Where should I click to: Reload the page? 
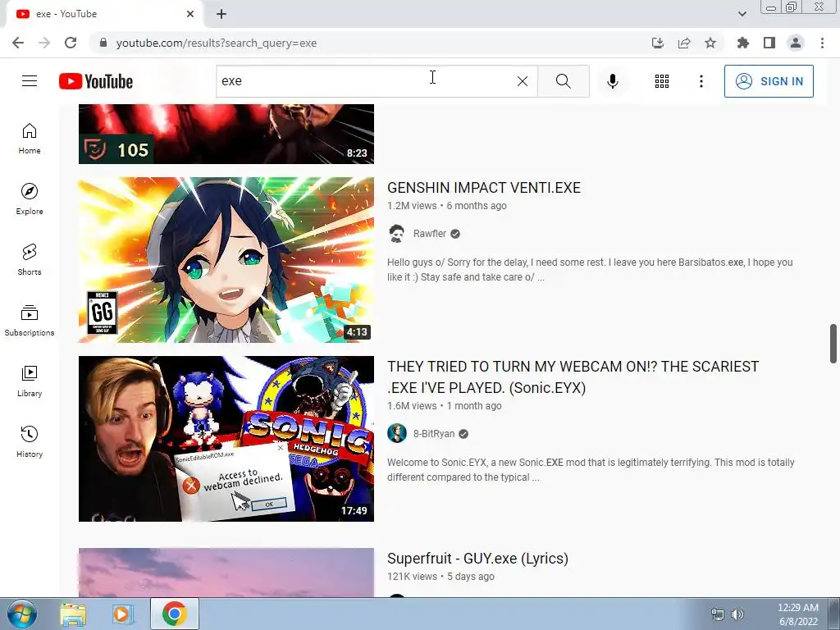[71, 43]
